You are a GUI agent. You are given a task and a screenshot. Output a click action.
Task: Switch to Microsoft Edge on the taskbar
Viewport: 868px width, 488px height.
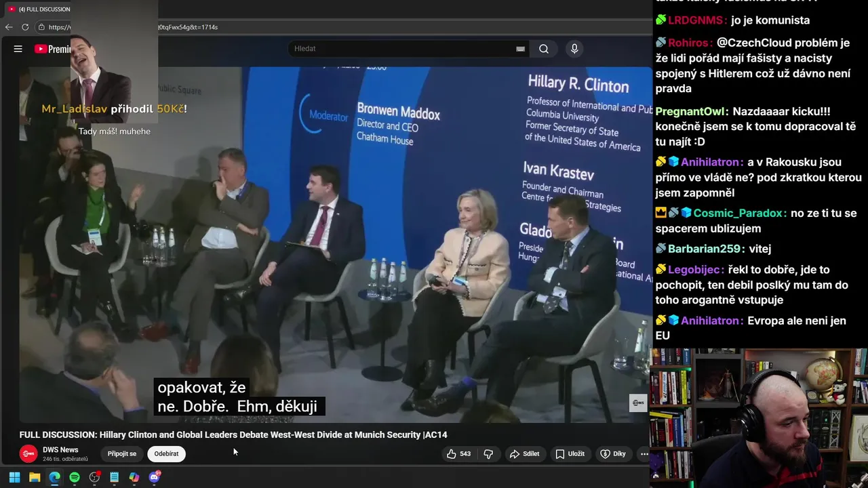pos(54,477)
